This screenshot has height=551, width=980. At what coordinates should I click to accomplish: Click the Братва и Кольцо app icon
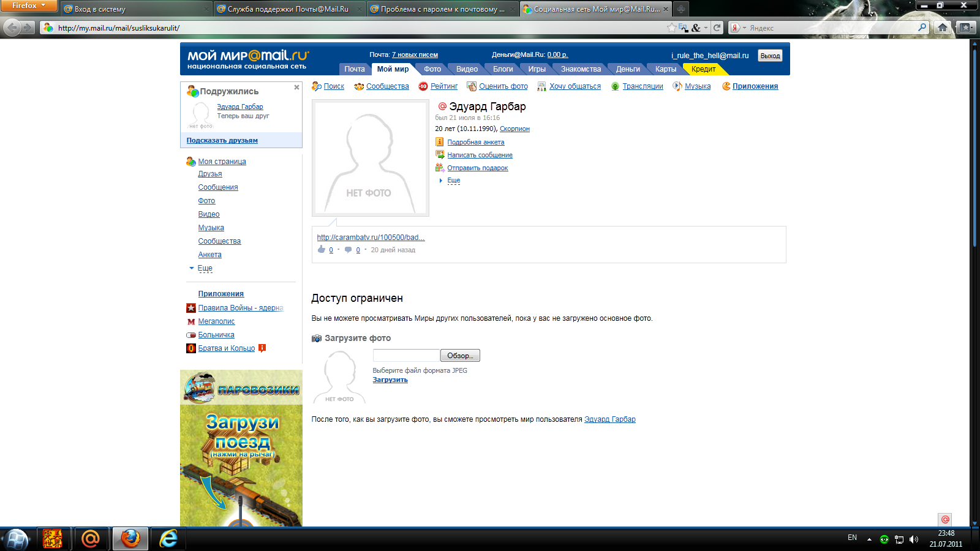point(191,348)
